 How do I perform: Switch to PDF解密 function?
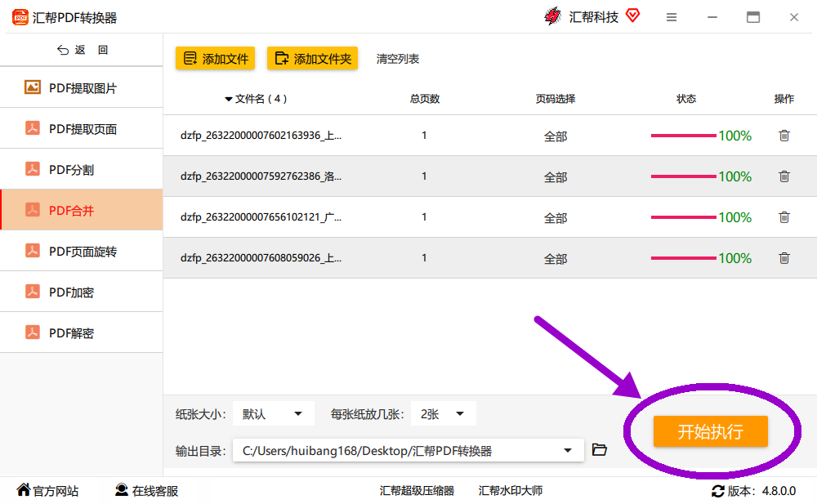tap(81, 332)
